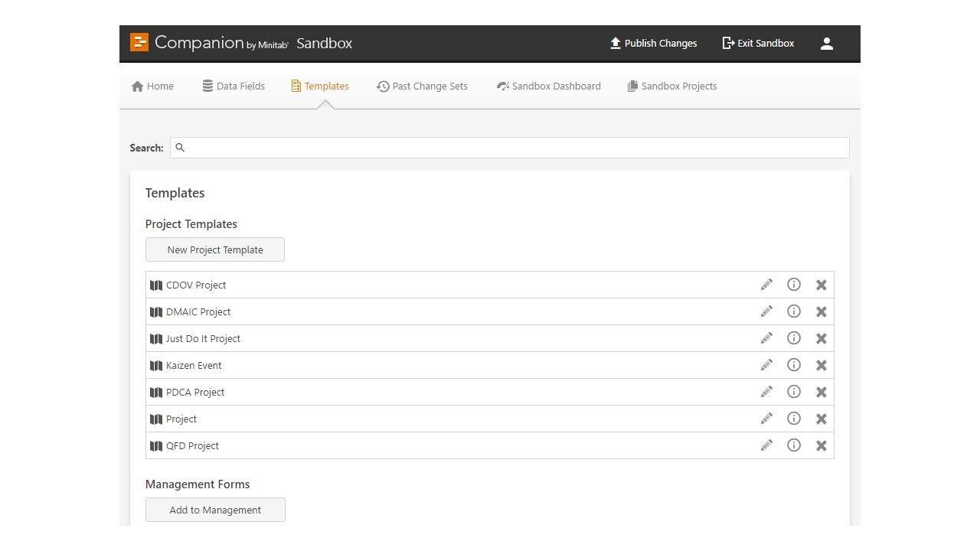
Task: Open the Sandbox Dashboard tab
Action: [x=548, y=86]
